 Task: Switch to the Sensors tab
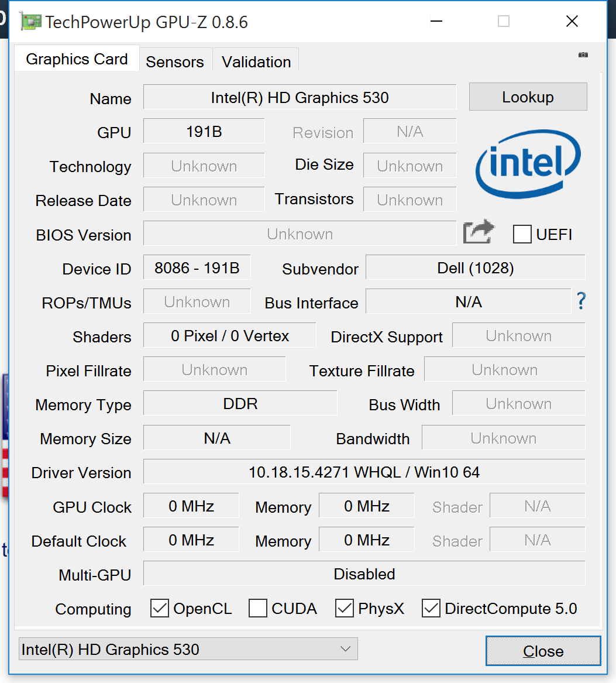pyautogui.click(x=175, y=61)
